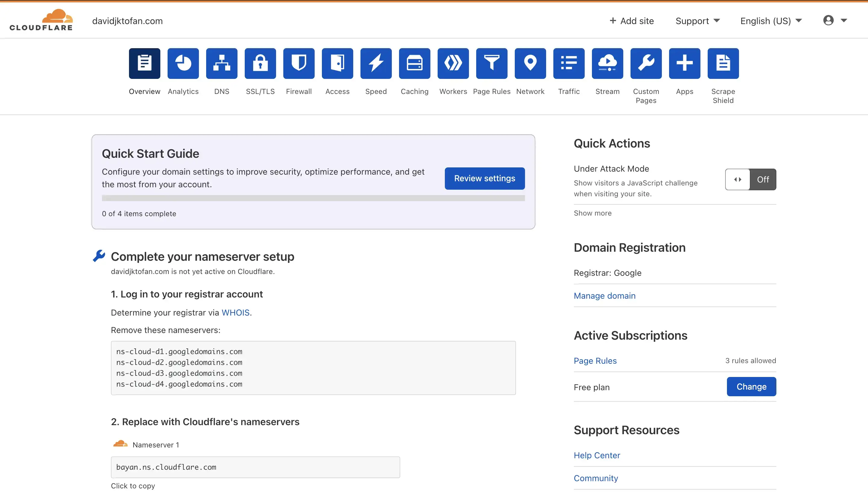Open the SSL/TLS padlock icon
The image size is (868, 495).
[x=260, y=64]
